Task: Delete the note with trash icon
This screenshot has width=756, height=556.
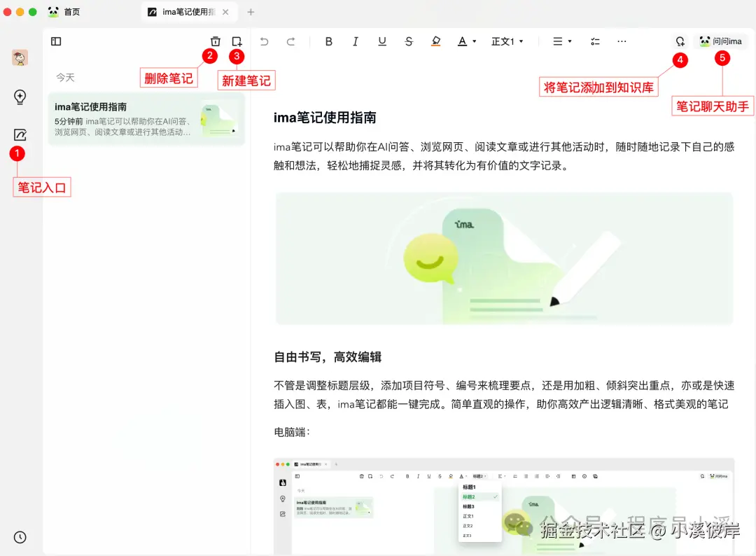Action: [x=216, y=41]
